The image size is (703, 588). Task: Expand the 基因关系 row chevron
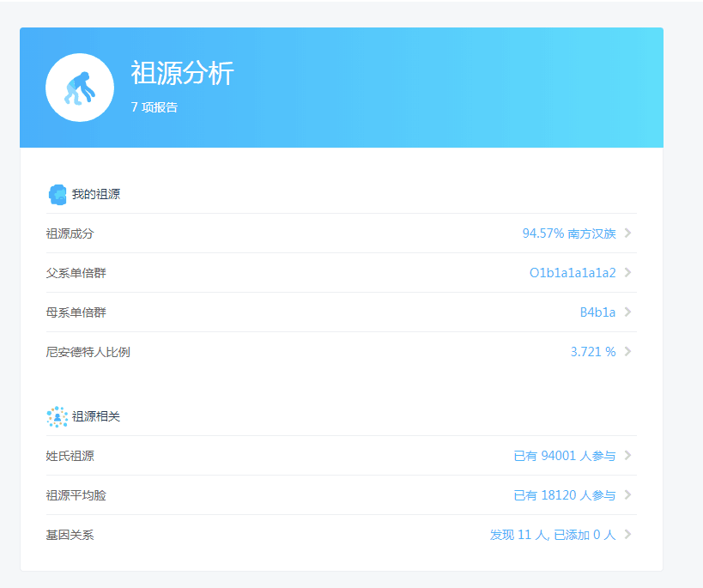(x=627, y=534)
